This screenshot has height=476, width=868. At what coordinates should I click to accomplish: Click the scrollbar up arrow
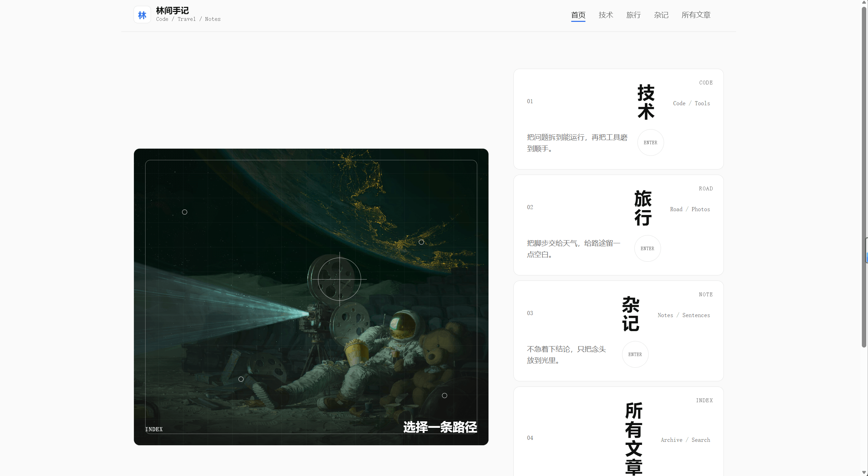coord(864,2)
